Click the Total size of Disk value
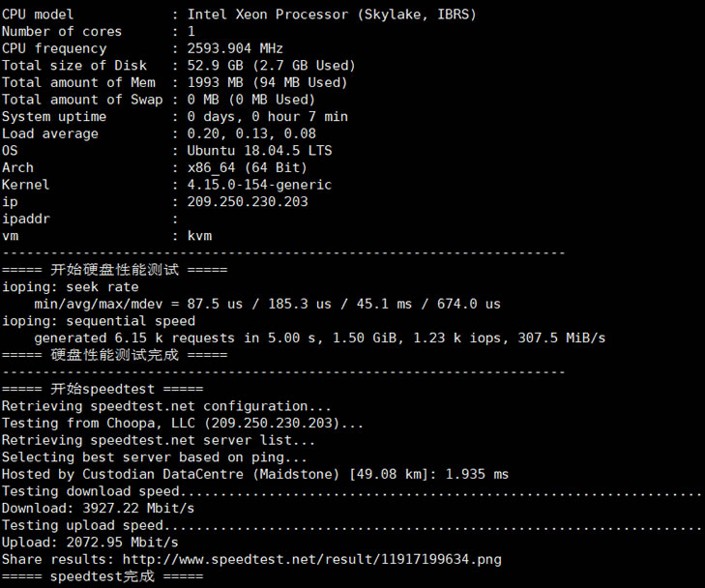This screenshot has height=588, width=705. (271, 65)
